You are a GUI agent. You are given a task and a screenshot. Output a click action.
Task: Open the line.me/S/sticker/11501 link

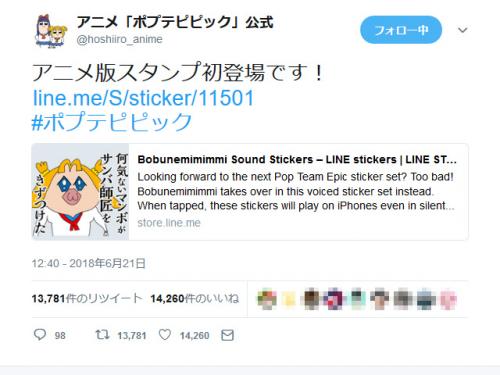tap(143, 98)
